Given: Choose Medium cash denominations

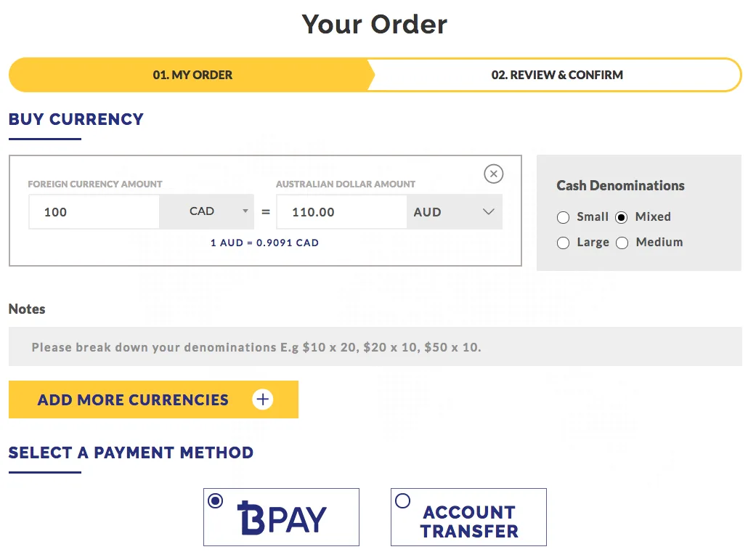Looking at the screenshot, I should 622,243.
